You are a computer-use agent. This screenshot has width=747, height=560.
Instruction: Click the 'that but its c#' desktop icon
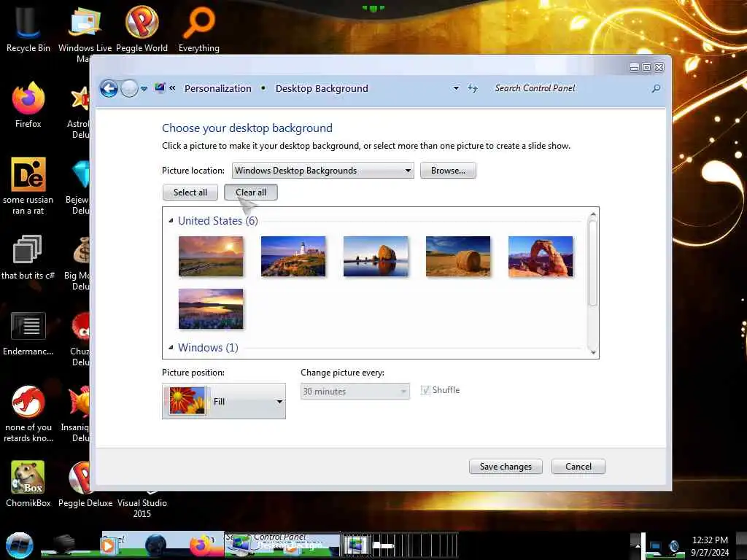pyautogui.click(x=27, y=257)
